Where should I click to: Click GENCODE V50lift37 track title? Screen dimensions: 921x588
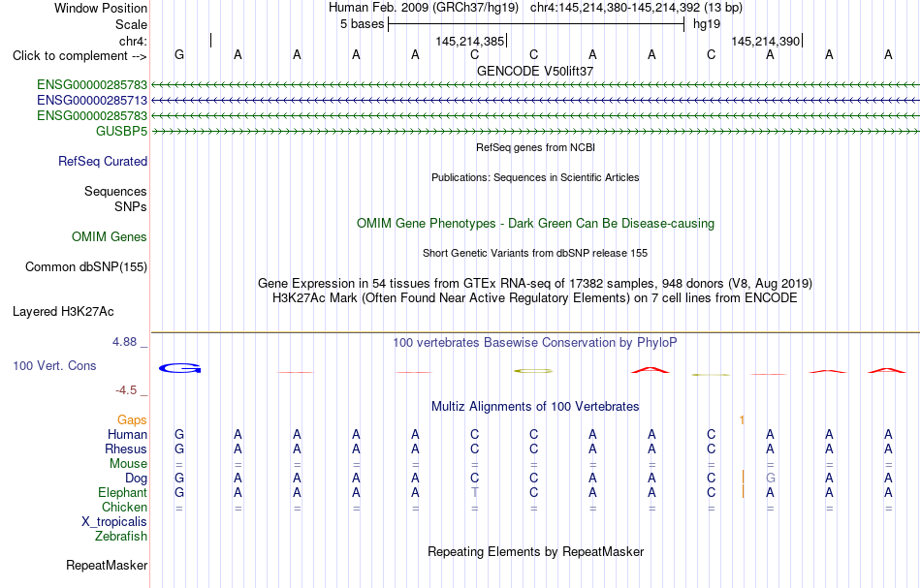[x=535, y=71]
